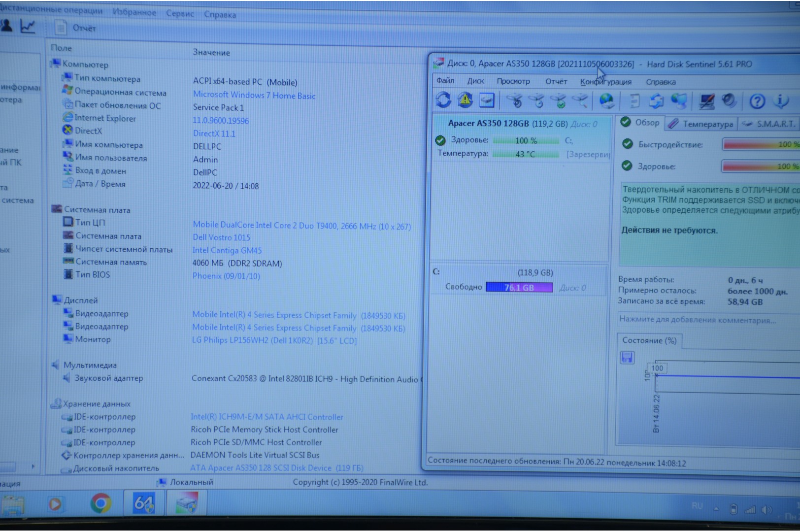Select the Состояние (%) chart tab

pyautogui.click(x=649, y=340)
